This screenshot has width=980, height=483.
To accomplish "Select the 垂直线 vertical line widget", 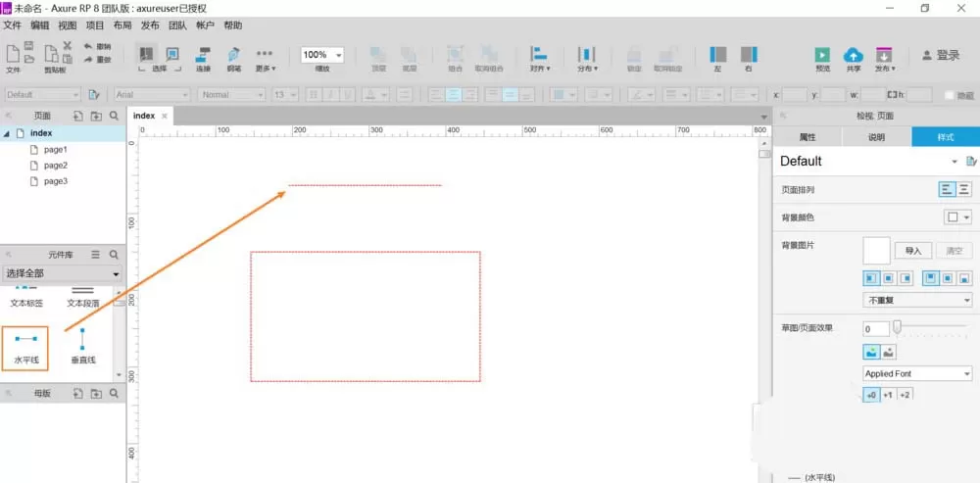I will tap(82, 348).
